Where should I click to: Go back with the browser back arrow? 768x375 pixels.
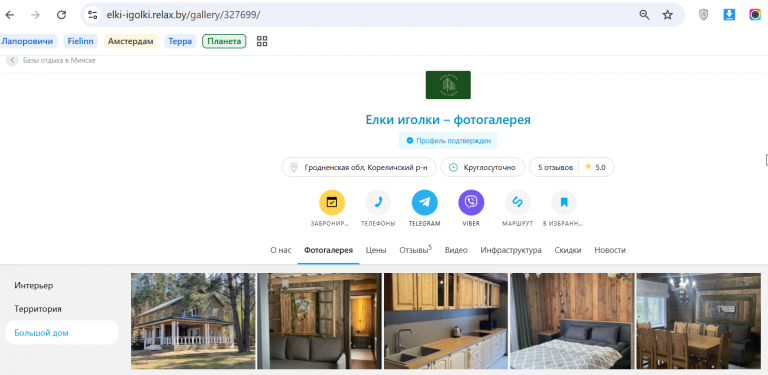click(x=10, y=15)
